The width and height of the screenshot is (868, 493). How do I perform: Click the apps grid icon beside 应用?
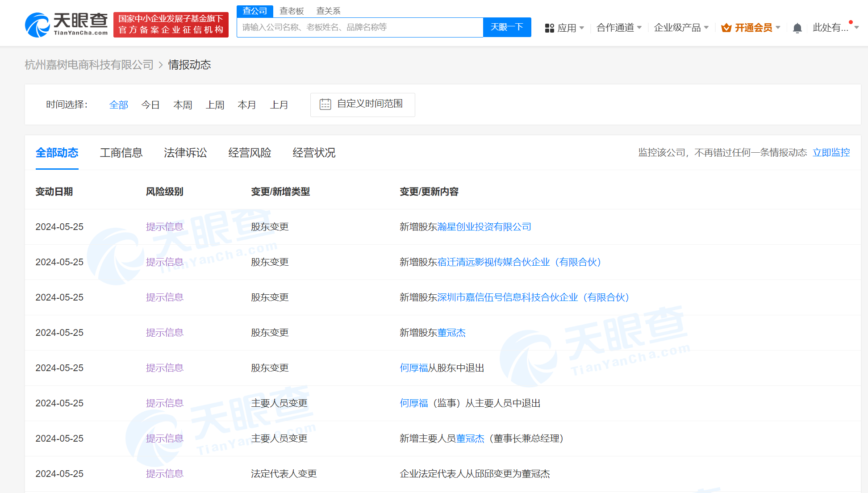coord(549,28)
